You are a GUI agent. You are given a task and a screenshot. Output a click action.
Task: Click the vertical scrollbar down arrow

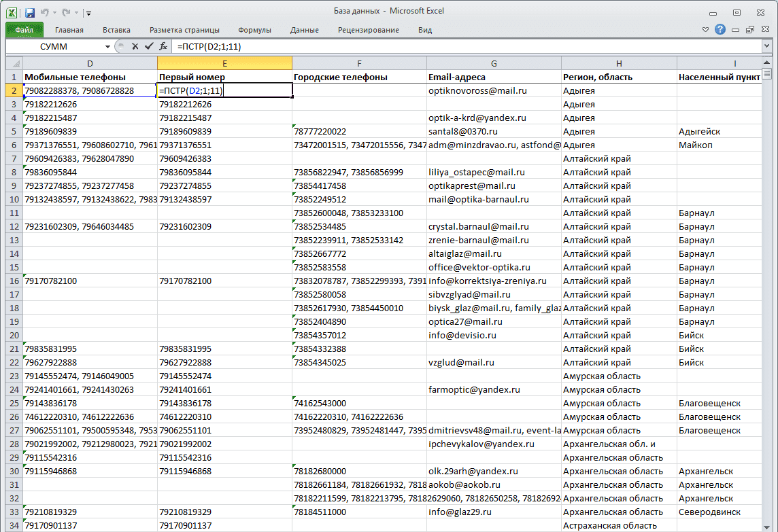tap(767, 527)
